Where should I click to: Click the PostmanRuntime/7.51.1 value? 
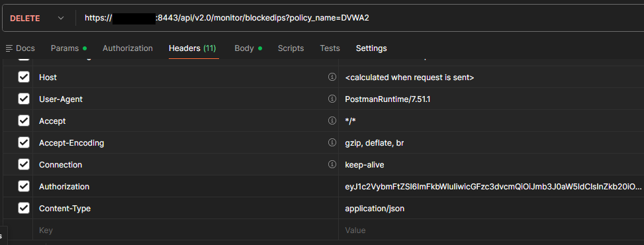(x=388, y=99)
